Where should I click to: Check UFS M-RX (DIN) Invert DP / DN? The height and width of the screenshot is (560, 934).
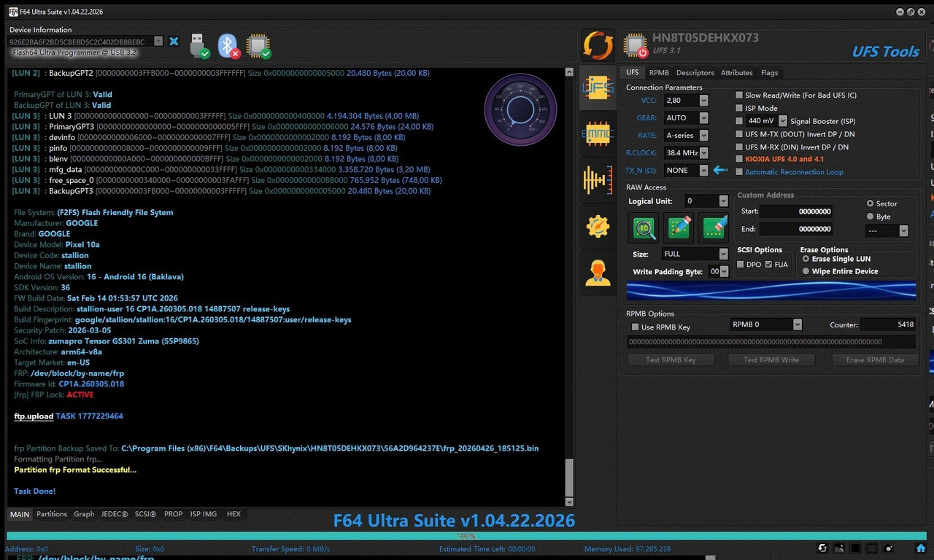pyautogui.click(x=739, y=147)
